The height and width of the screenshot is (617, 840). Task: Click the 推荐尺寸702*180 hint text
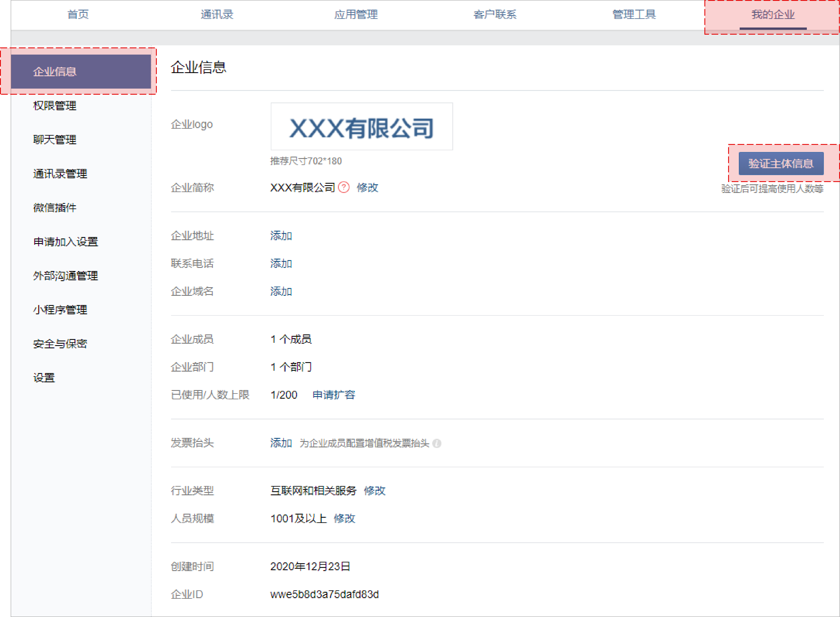pos(306,161)
